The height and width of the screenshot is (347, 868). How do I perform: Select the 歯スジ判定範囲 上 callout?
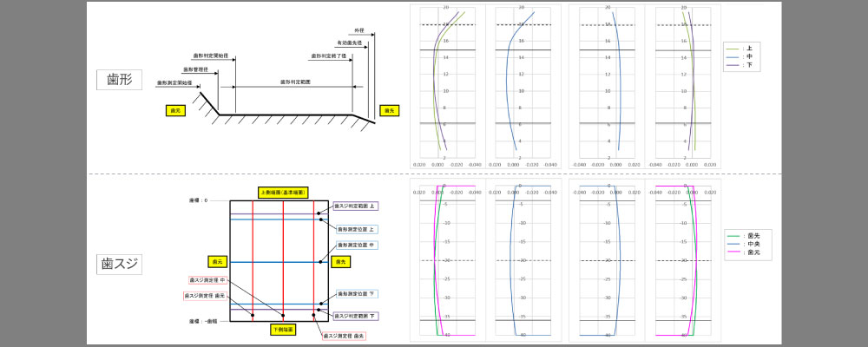pos(355,206)
